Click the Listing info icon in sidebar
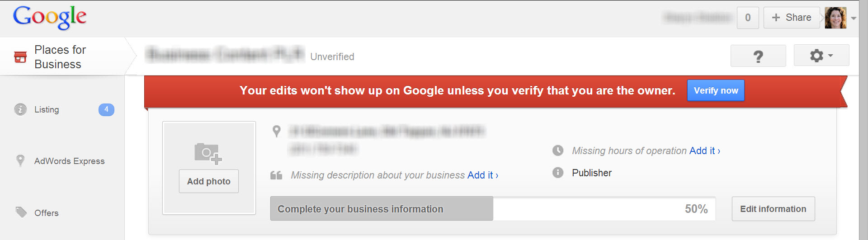The height and width of the screenshot is (240, 868). point(20,109)
